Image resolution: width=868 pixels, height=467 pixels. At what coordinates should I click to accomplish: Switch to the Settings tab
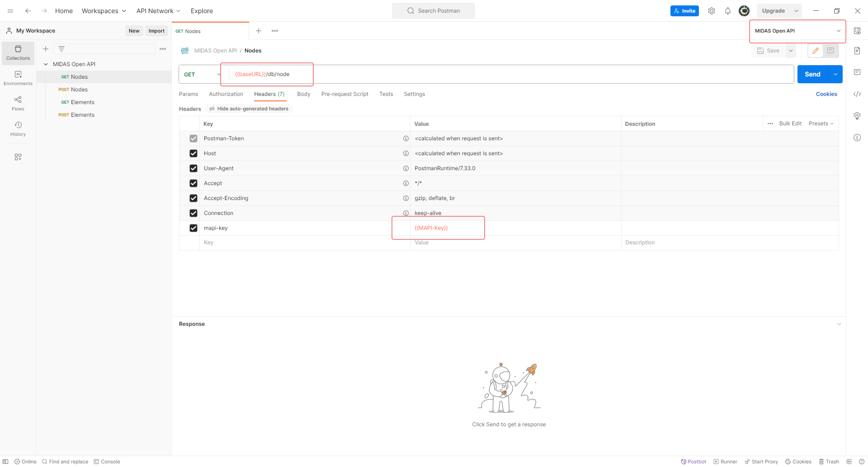pos(414,94)
